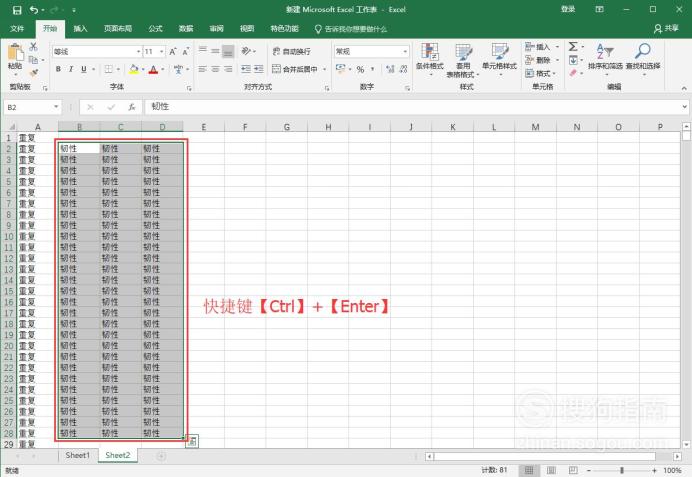Open the cell borders icon

tap(109, 69)
